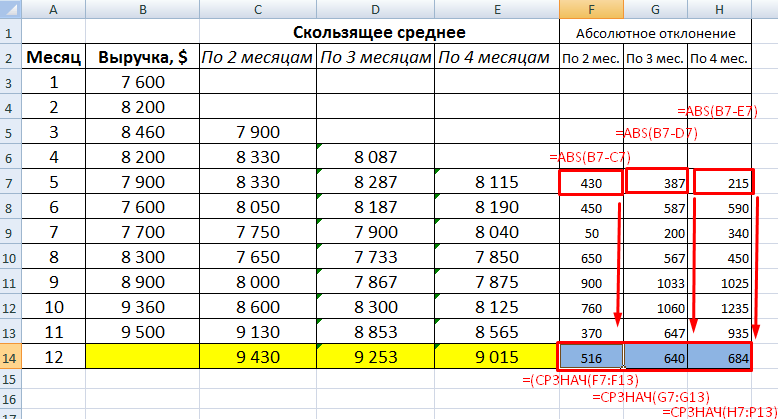
Task: Select mean deviation cell 684
Action: point(719,357)
